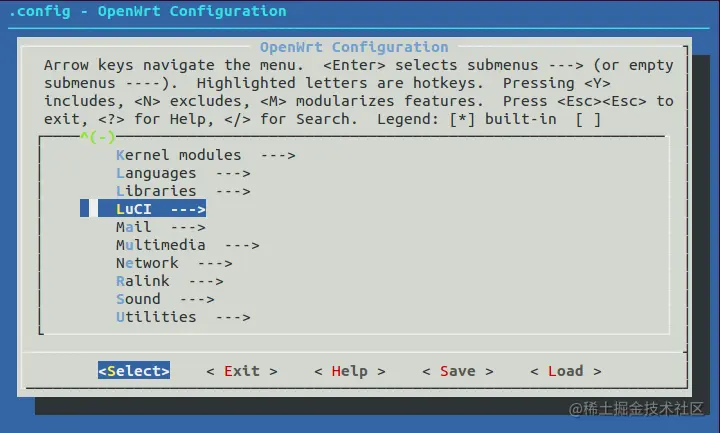Open the Languages submenu
The image size is (720, 433).
[x=183, y=174]
